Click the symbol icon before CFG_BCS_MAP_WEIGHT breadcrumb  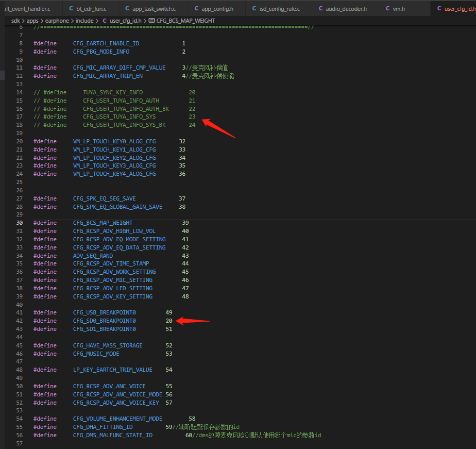(151, 21)
